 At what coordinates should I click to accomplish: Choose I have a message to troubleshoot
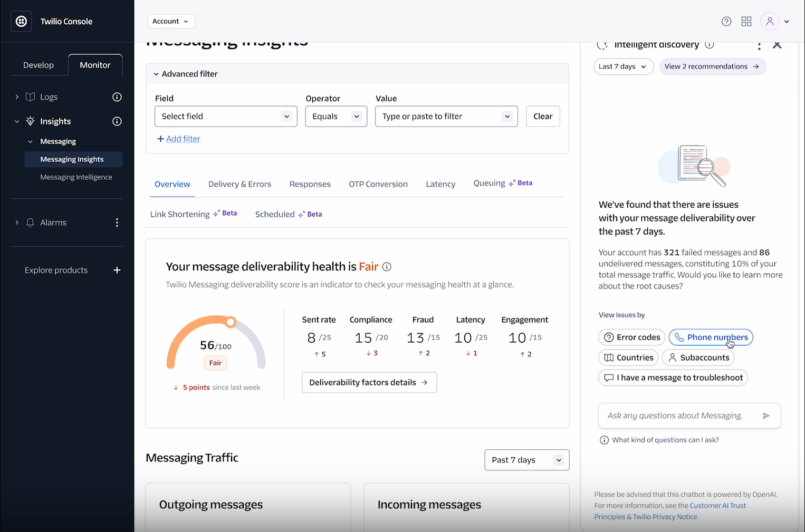673,378
